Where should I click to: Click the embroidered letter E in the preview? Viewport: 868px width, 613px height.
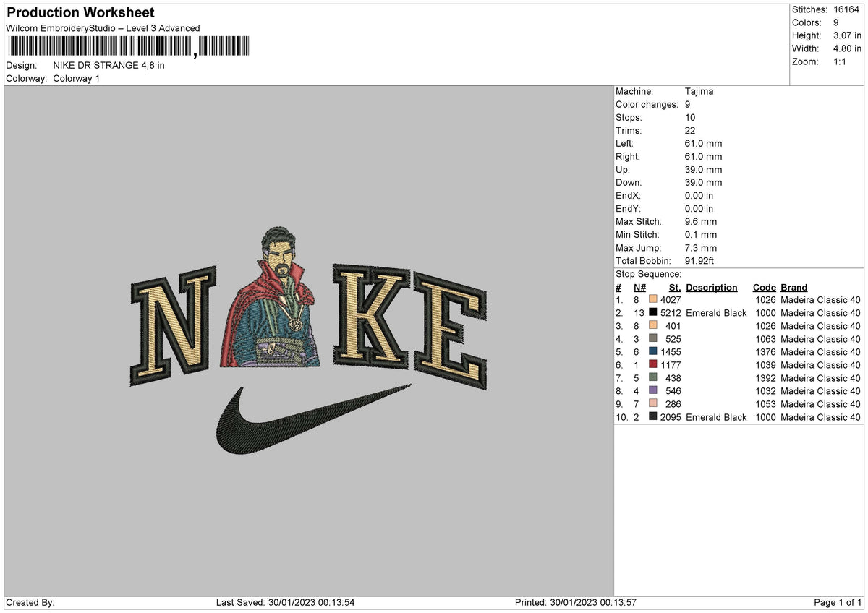[x=448, y=331]
